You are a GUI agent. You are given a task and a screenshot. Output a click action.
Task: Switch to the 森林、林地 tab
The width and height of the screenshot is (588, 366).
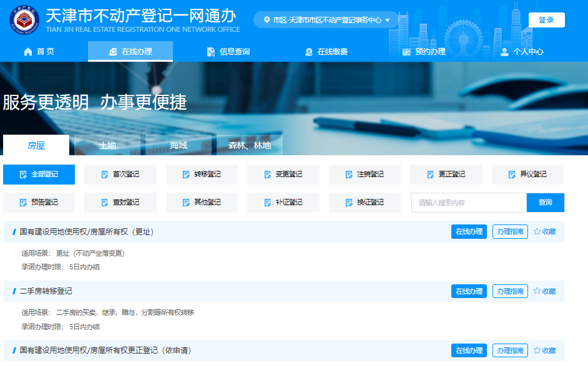[x=249, y=145]
